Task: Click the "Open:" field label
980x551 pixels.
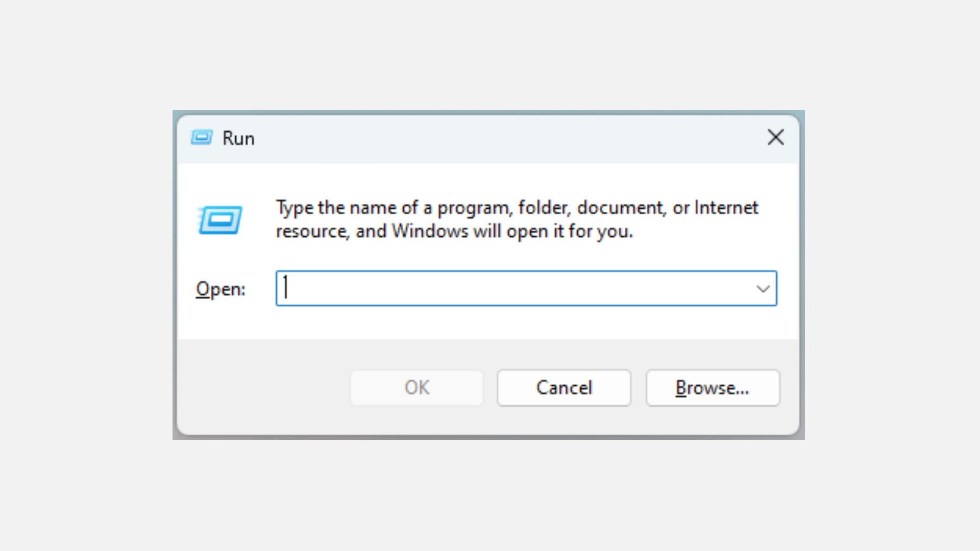Action: tap(220, 289)
